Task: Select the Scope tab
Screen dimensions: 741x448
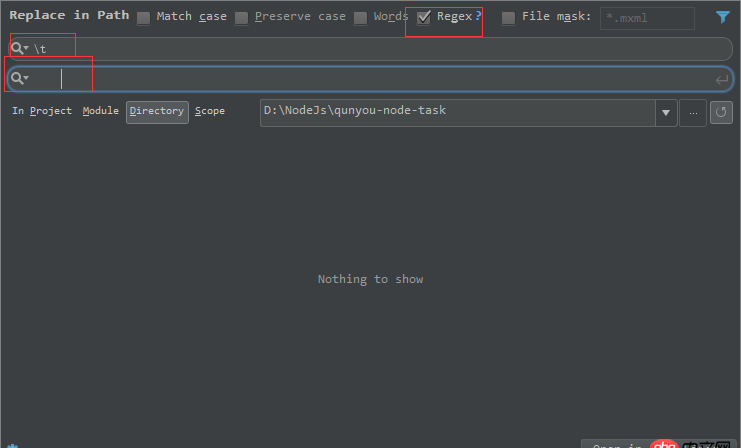Action: (210, 111)
